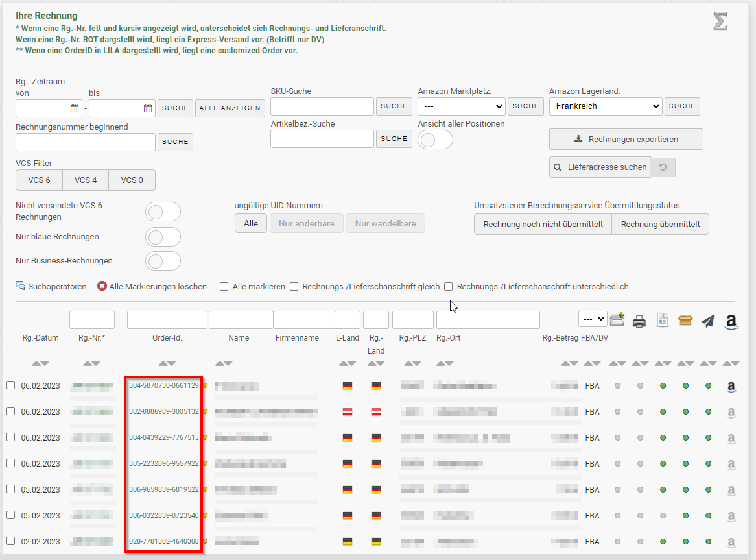The image size is (756, 560).
Task: Click 'Rechnungen exportieren' button
Action: point(626,140)
